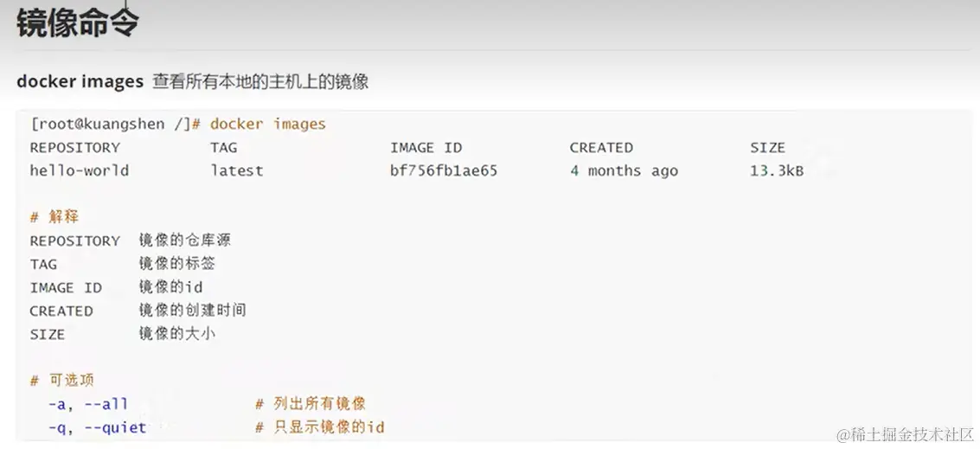Click the explanation 镜像的大小

coord(176,334)
